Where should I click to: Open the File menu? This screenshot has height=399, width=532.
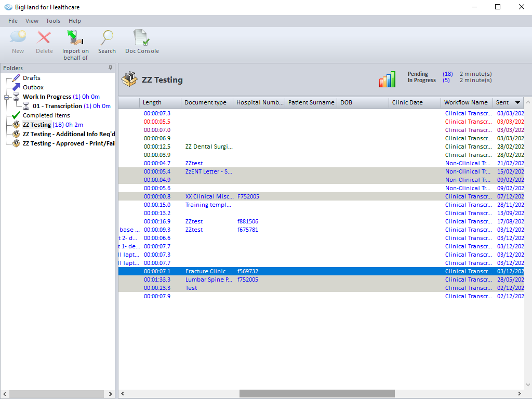[13, 21]
